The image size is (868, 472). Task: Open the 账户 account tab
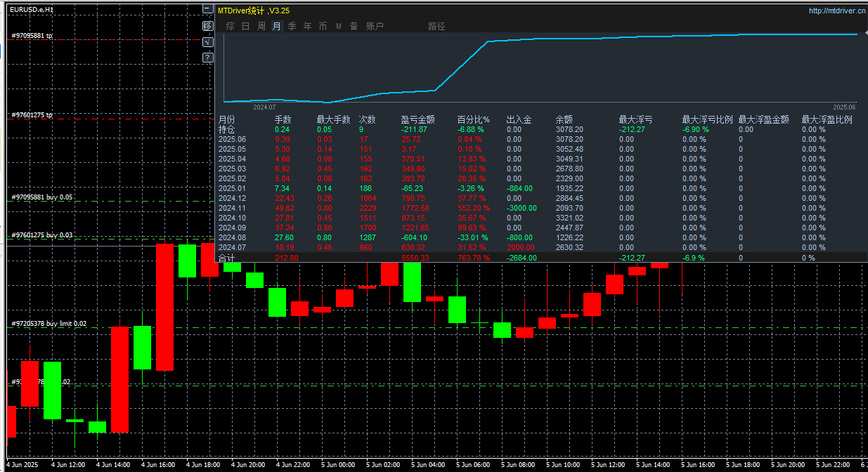coord(375,26)
